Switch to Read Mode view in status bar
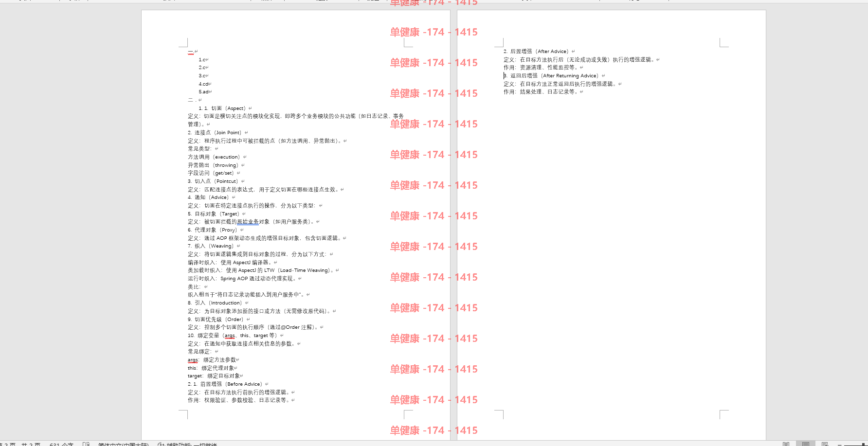This screenshot has height=446, width=868. pyautogui.click(x=786, y=444)
